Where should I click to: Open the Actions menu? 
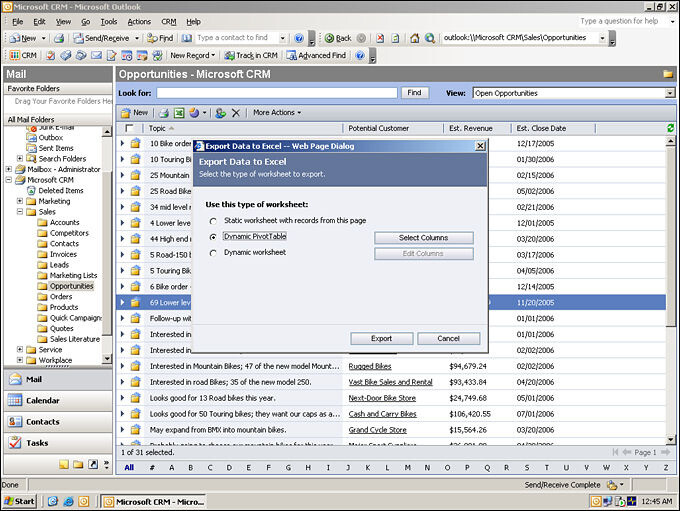(x=139, y=22)
